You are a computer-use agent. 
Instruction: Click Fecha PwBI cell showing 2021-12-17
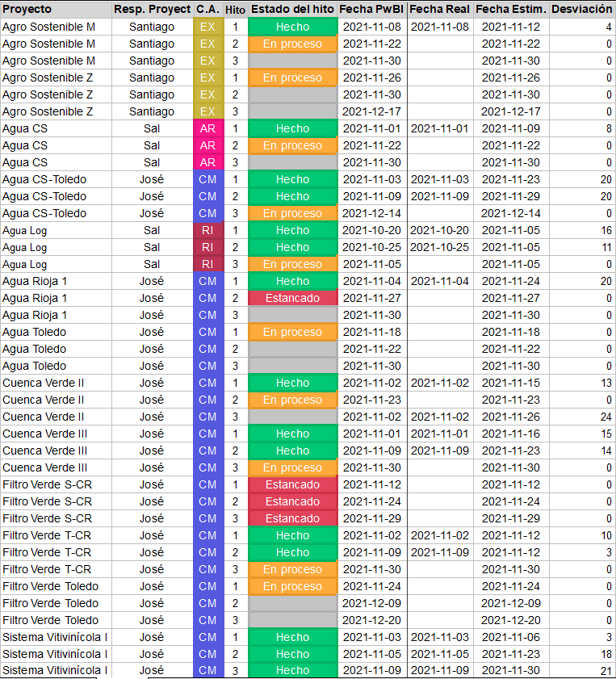pyautogui.click(x=371, y=111)
